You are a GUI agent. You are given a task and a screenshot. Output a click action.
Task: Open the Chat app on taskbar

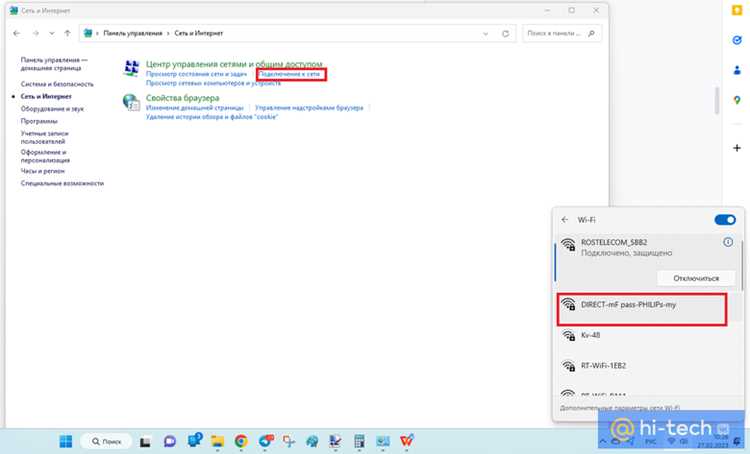169,441
